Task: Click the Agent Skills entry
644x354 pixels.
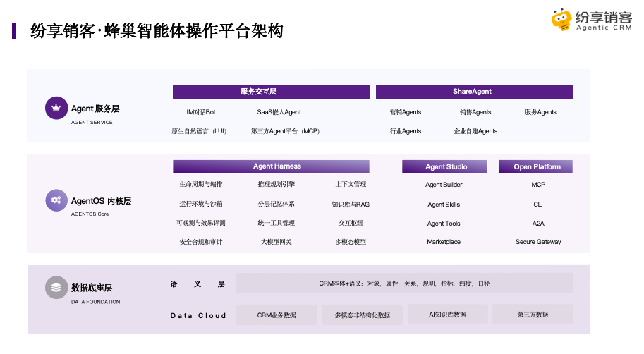Action: coord(444,204)
